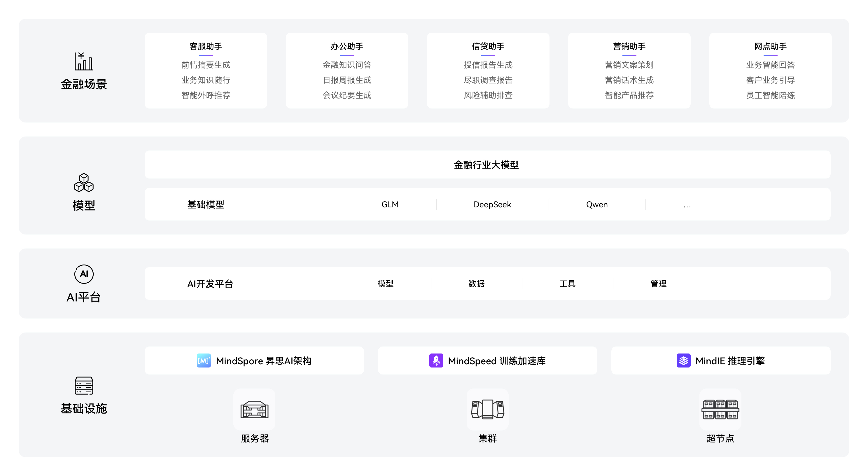The image size is (868, 476).
Task: Click the 金融场景 section heading
Action: click(84, 84)
